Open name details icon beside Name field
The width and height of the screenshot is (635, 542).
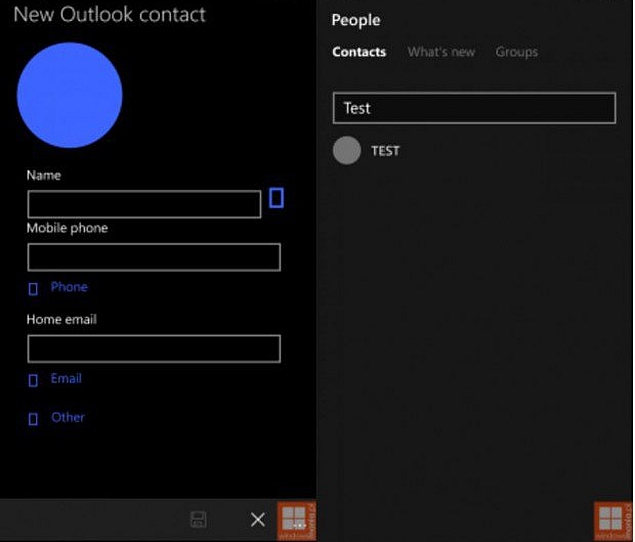point(277,198)
